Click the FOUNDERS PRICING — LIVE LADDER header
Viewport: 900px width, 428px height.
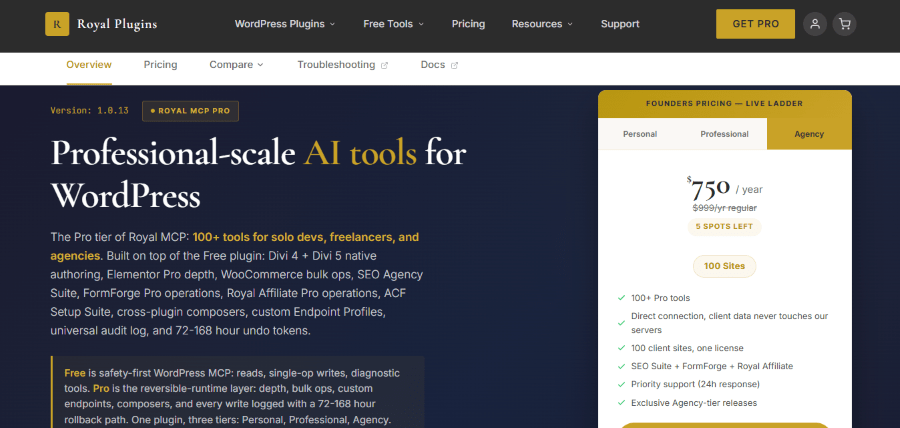click(724, 104)
